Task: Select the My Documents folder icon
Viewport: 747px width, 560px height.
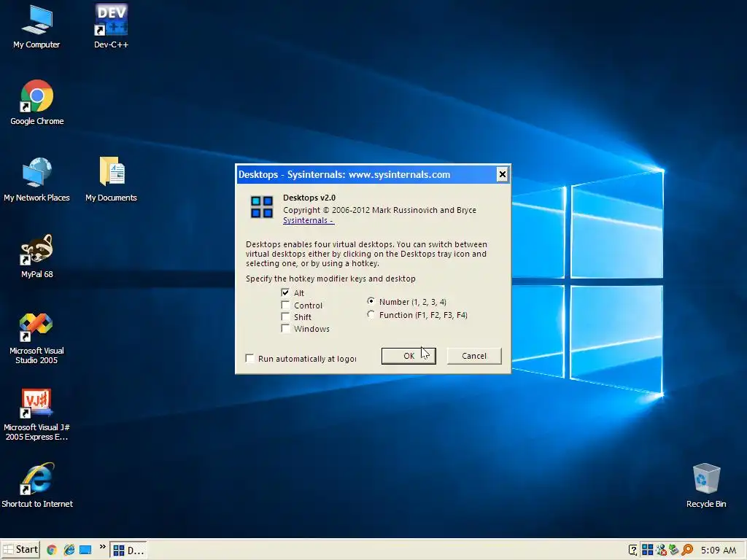Action: (x=111, y=179)
